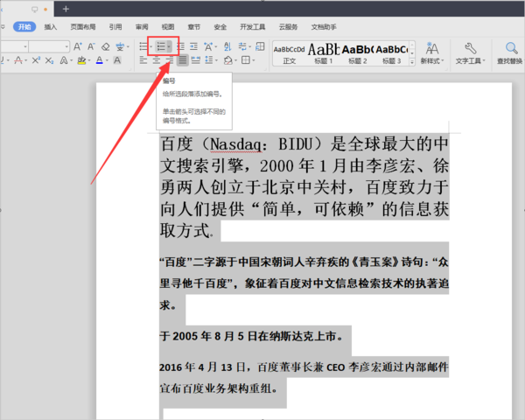Open the highlight color dropdown arrow

tap(89, 60)
